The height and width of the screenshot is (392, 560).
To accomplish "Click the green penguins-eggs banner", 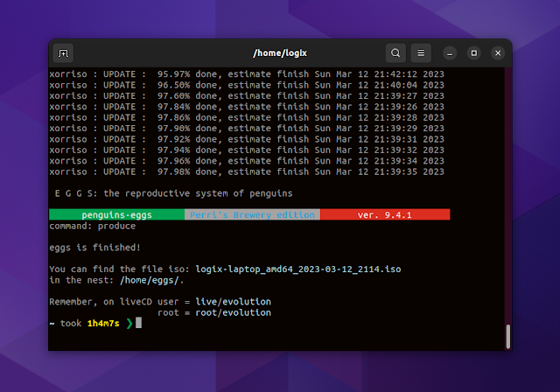I will [x=116, y=214].
